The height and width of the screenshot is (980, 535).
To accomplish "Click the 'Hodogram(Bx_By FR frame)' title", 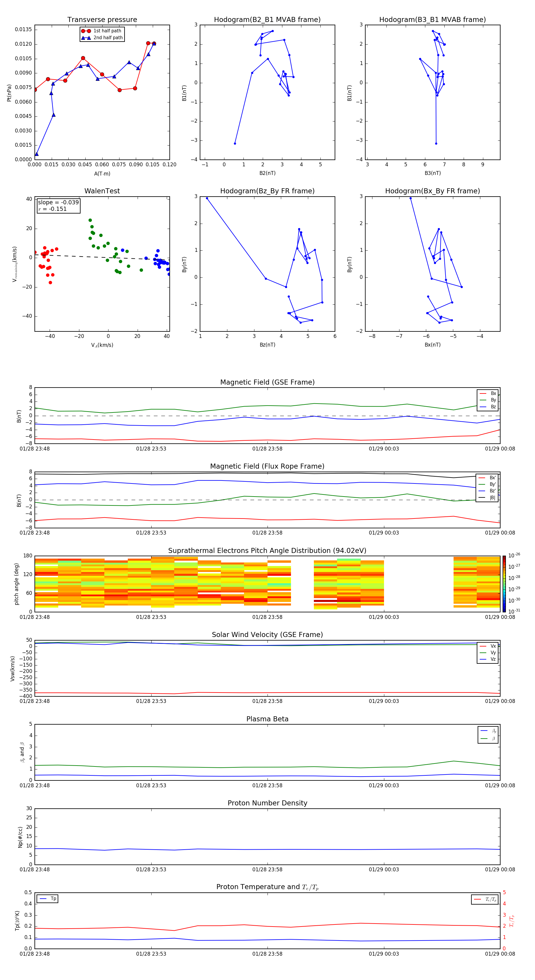I will (x=432, y=191).
